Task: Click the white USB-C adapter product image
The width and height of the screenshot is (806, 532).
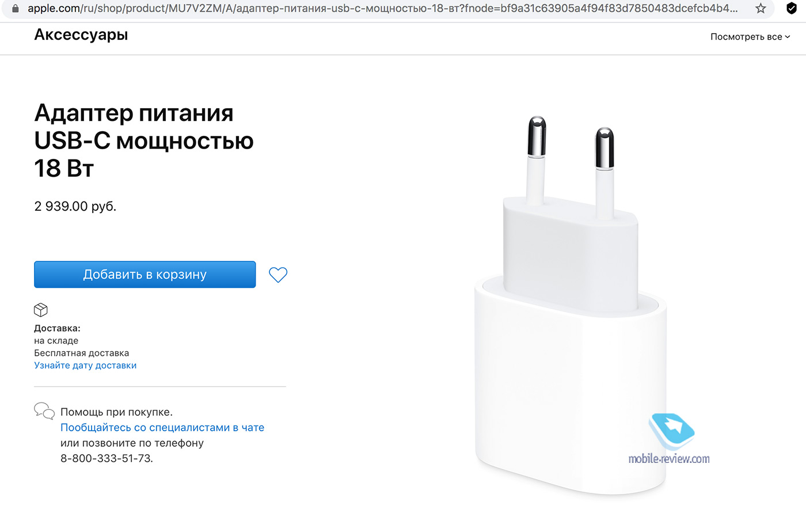Action: pyautogui.click(x=570, y=305)
